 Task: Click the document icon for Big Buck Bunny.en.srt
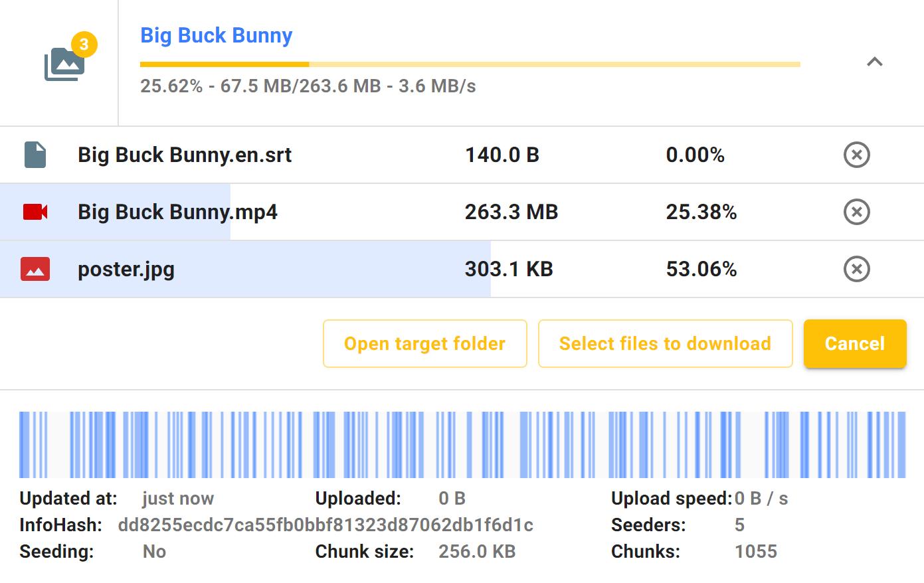click(x=35, y=155)
